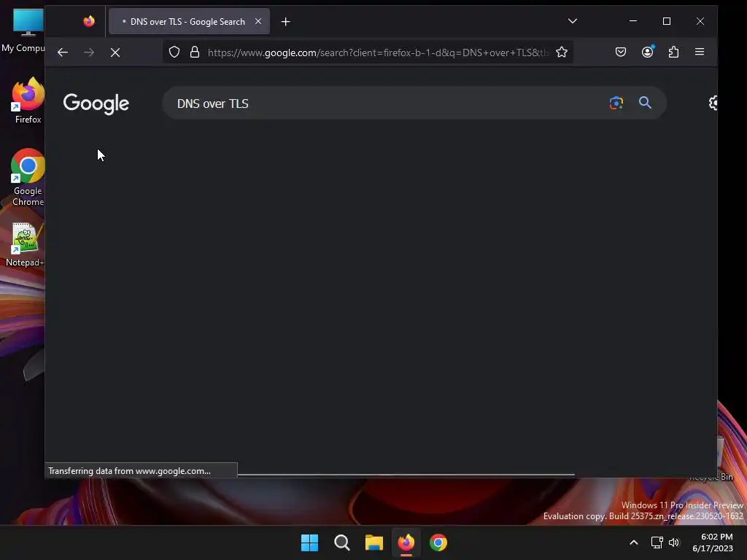
Task: Select the Notepad++ desktop shortcut
Action: [25, 244]
